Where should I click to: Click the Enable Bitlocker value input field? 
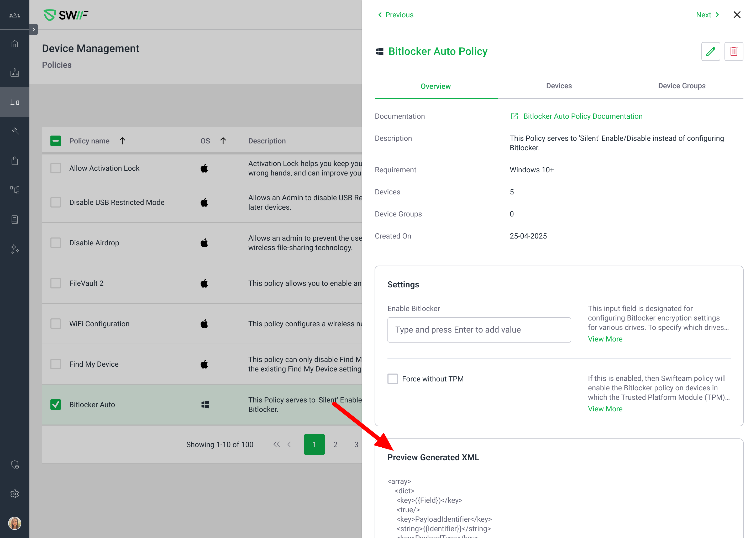click(x=479, y=330)
